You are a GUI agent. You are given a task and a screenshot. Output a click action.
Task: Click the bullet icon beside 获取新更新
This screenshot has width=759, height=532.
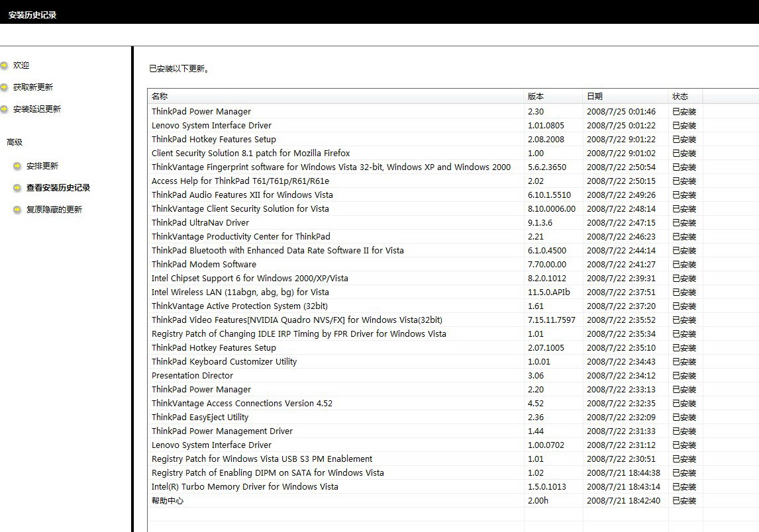coord(4,87)
